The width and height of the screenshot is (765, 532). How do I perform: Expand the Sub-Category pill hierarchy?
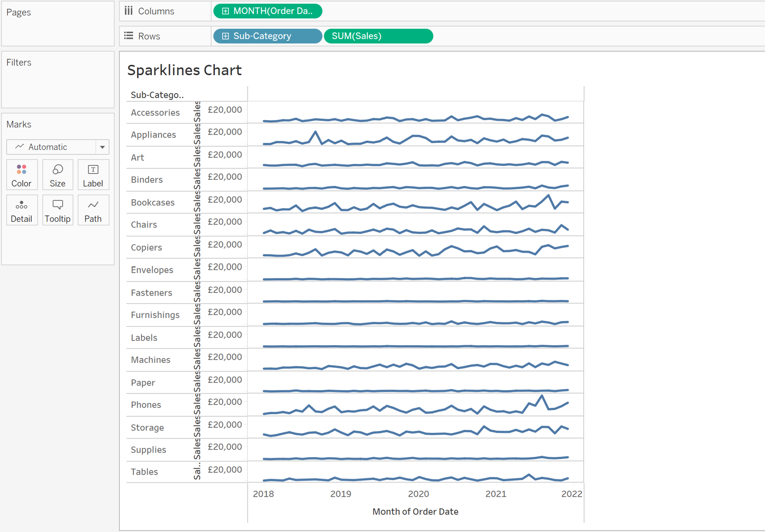225,36
